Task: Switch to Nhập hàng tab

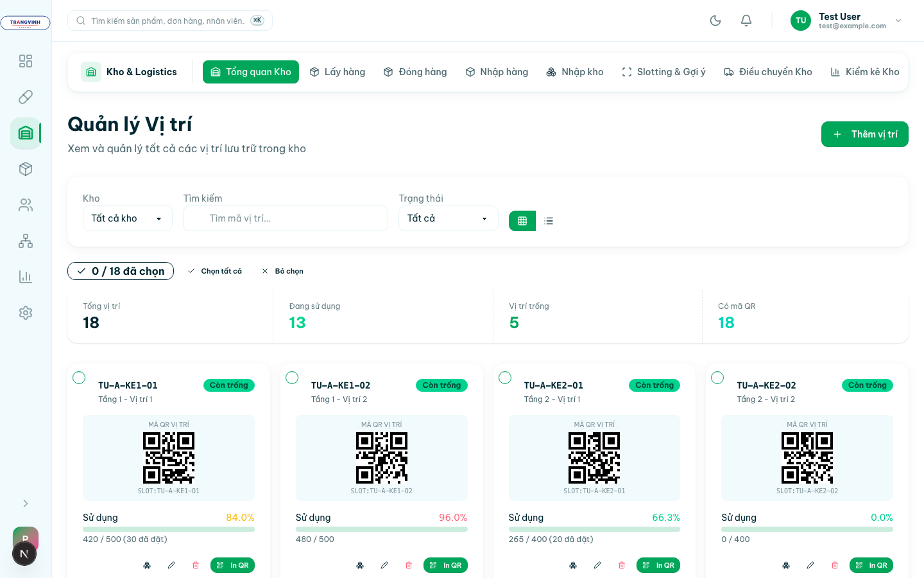Action: pos(497,72)
